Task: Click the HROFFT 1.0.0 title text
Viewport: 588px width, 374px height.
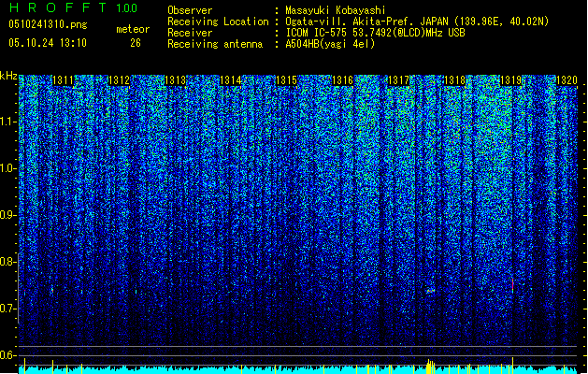Action: [73, 7]
